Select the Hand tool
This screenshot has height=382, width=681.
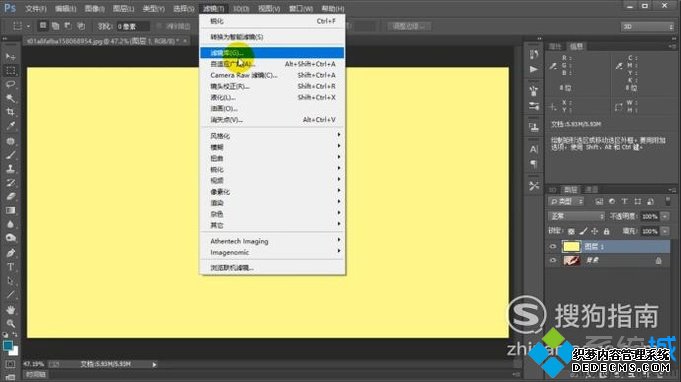click(x=10, y=310)
